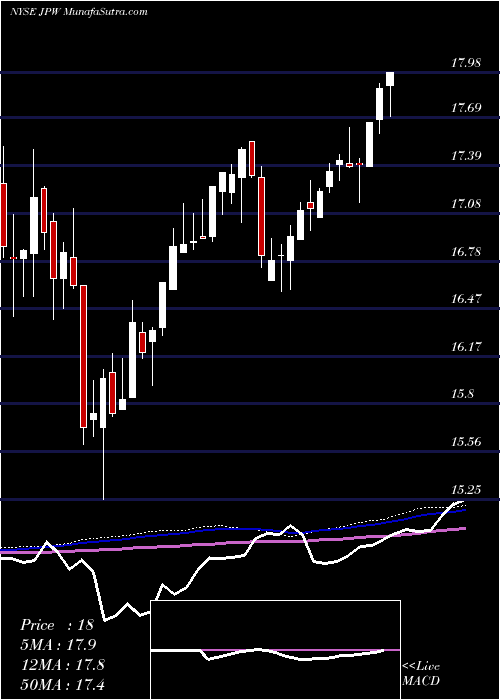
Task: Click the 5MA : 17.9 readout
Action: [x=58, y=645]
